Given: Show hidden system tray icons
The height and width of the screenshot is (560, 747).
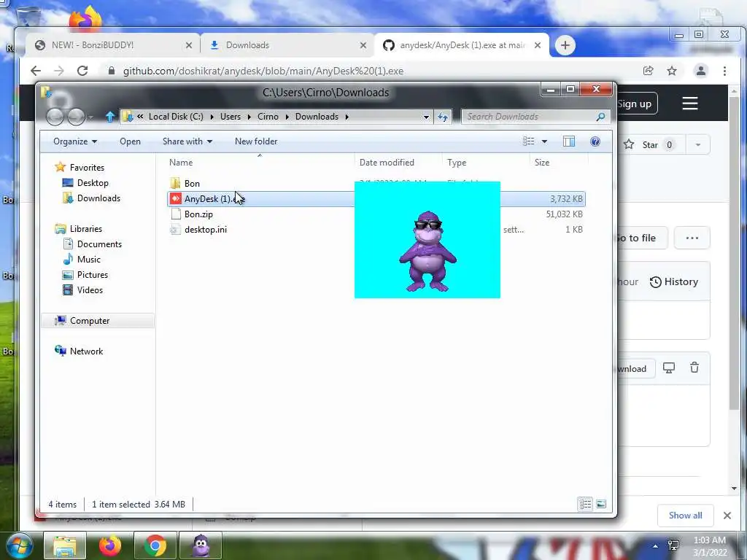Looking at the screenshot, I should (x=656, y=546).
